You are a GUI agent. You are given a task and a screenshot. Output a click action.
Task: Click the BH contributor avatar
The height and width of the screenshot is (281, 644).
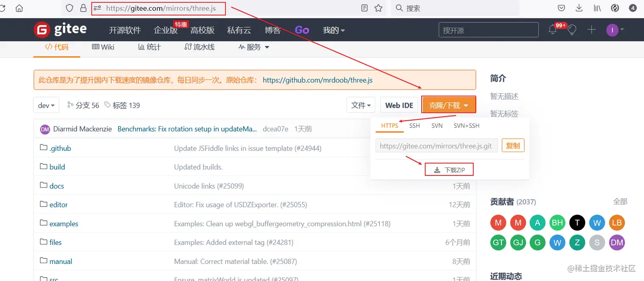(x=558, y=223)
